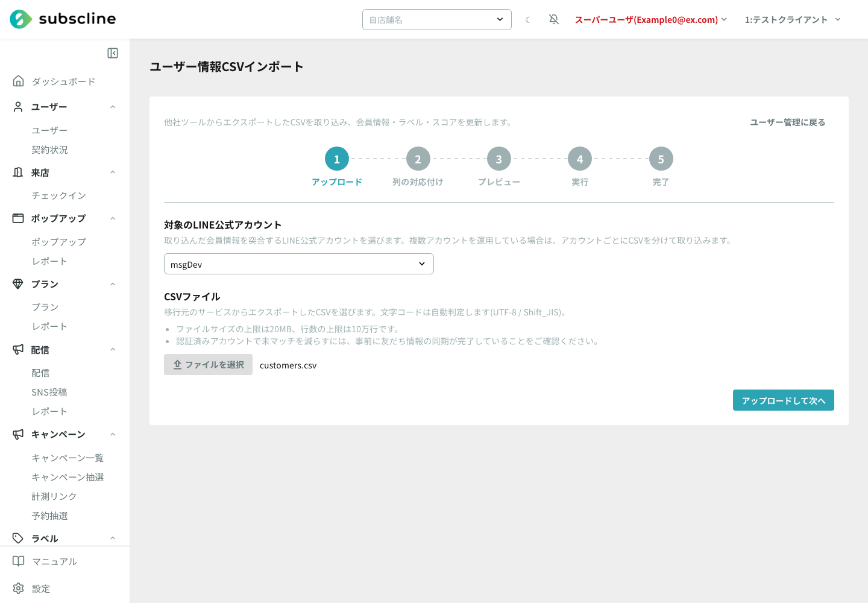Screen dimensions: 868x603
Task: Select step 1 アップロード circle
Action: (x=337, y=159)
